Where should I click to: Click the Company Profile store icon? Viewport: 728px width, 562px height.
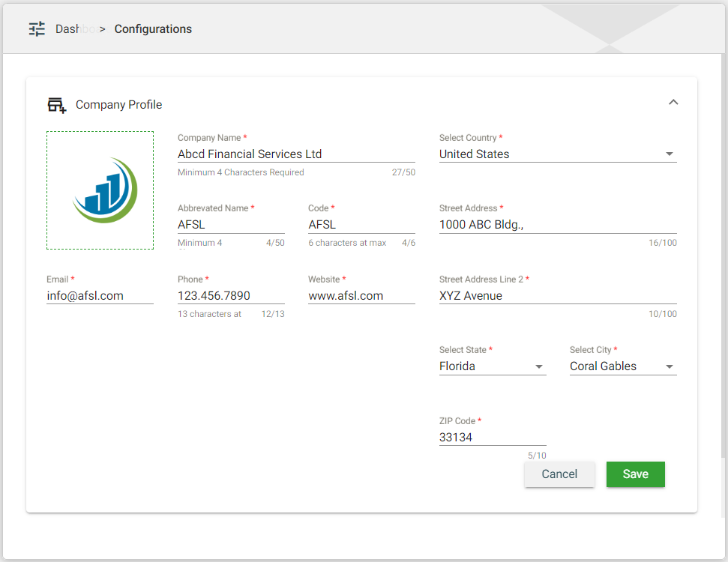[57, 105]
